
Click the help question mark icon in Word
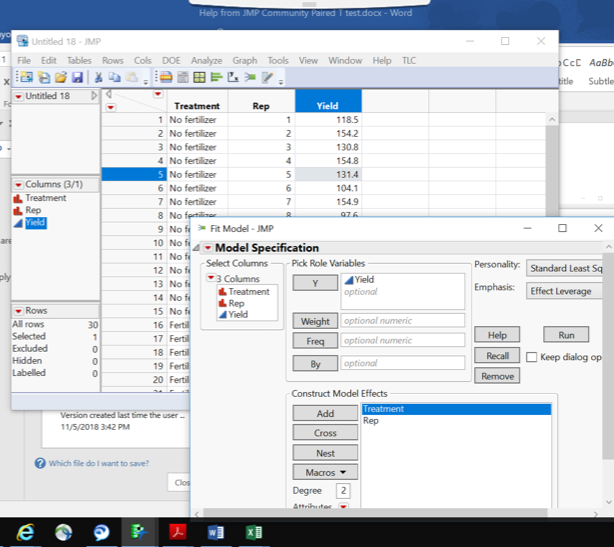coord(40,463)
